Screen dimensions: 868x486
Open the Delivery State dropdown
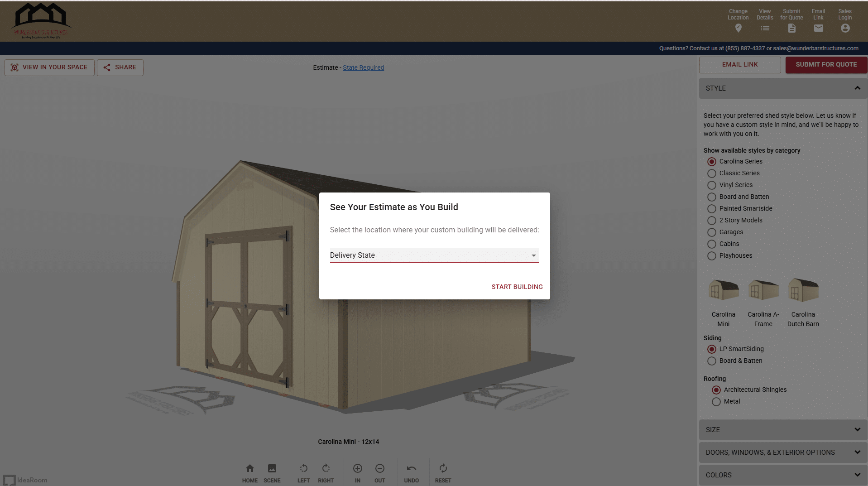(x=434, y=255)
